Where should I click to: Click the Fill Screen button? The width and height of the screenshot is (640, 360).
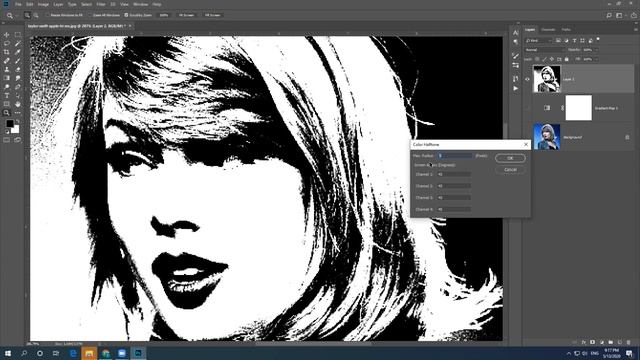[x=213, y=15]
